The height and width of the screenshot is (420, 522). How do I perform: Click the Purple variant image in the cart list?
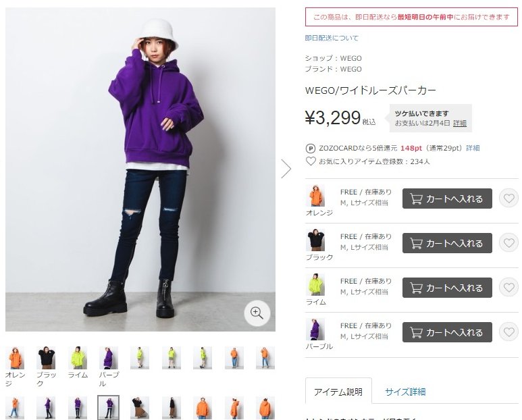pos(315,329)
